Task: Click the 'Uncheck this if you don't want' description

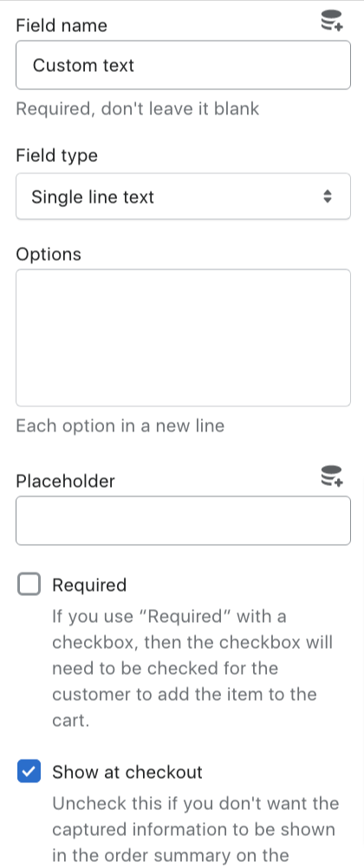Action: pyautogui.click(x=196, y=829)
